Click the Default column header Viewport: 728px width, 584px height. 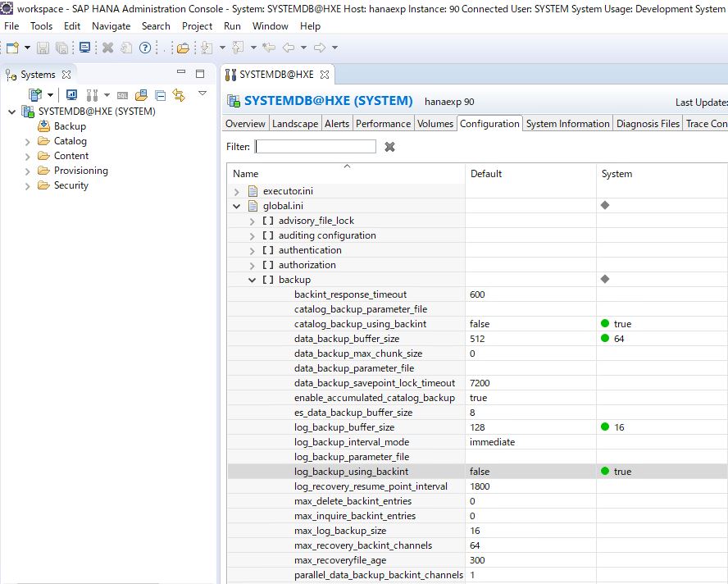coord(530,173)
